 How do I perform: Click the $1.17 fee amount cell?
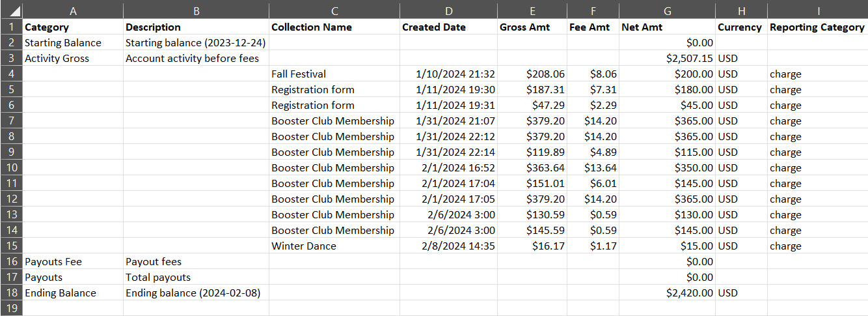(593, 246)
